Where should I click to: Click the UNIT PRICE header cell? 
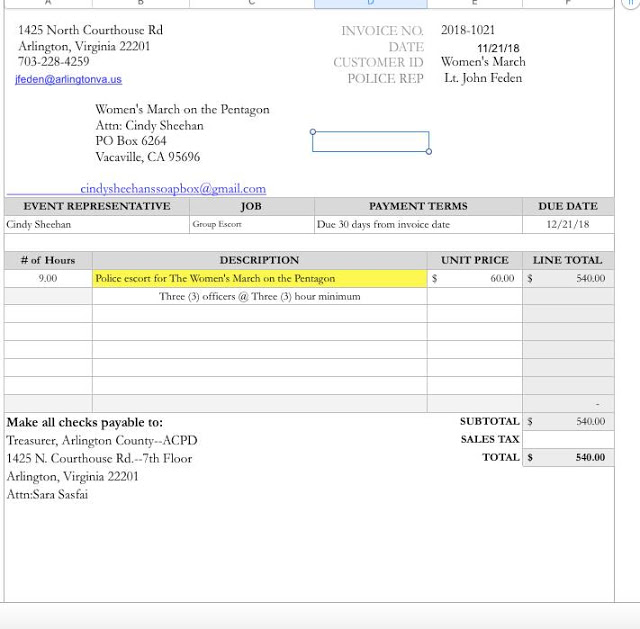[475, 260]
